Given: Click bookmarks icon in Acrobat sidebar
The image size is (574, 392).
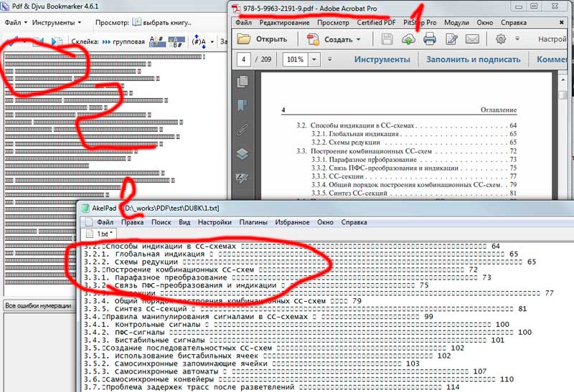Looking at the screenshot, I should click(x=242, y=106).
